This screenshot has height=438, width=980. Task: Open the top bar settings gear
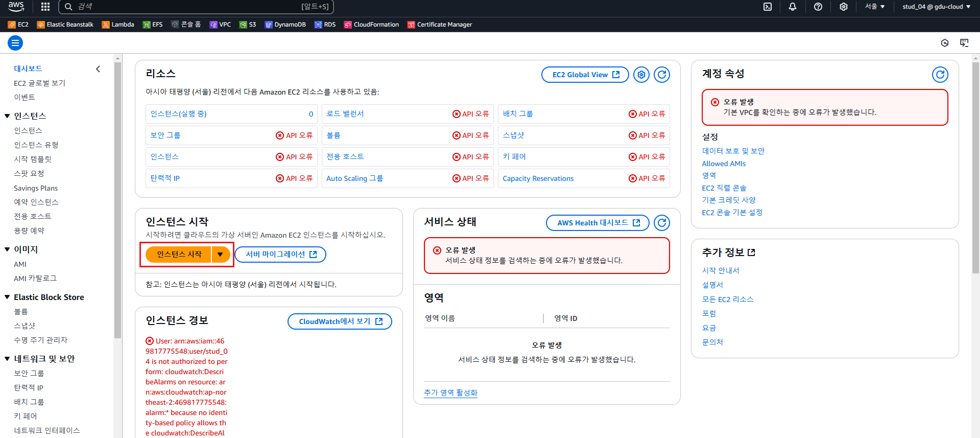pyautogui.click(x=844, y=7)
